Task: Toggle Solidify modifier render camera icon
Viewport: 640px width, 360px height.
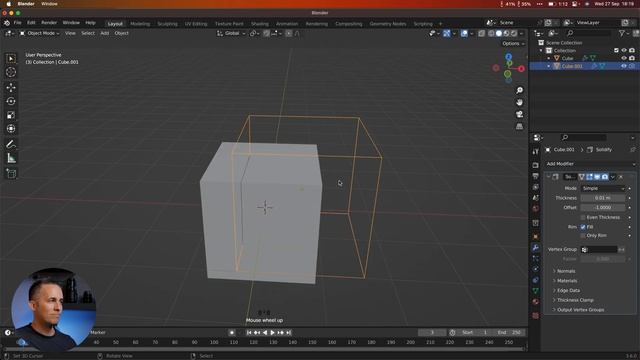Action: pos(605,177)
